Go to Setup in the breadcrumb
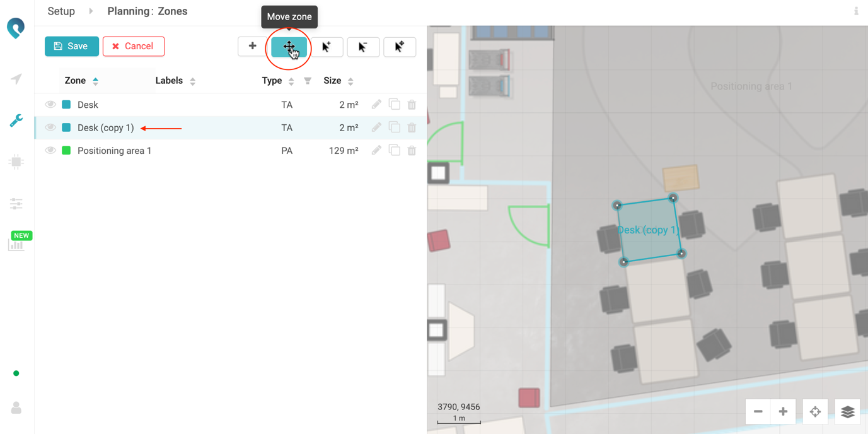The width and height of the screenshot is (868, 434). [61, 11]
